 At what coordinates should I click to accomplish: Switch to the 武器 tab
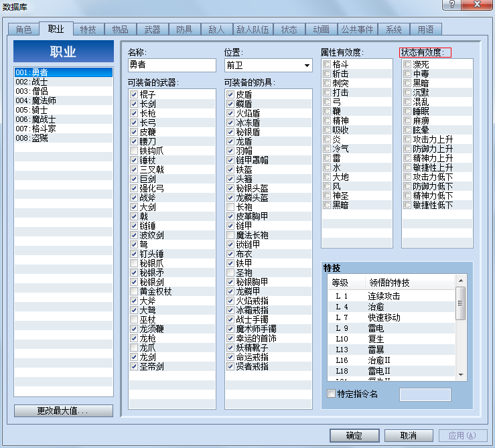coord(153,29)
